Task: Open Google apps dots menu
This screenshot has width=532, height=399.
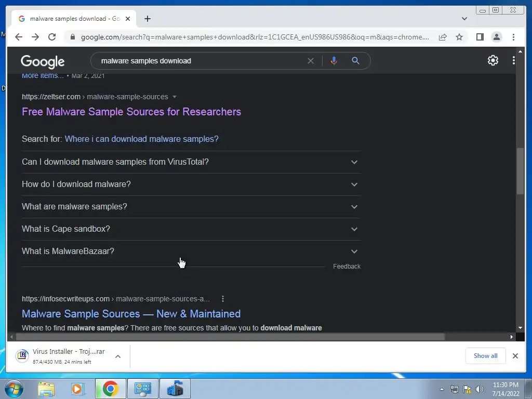Action: tap(514, 60)
